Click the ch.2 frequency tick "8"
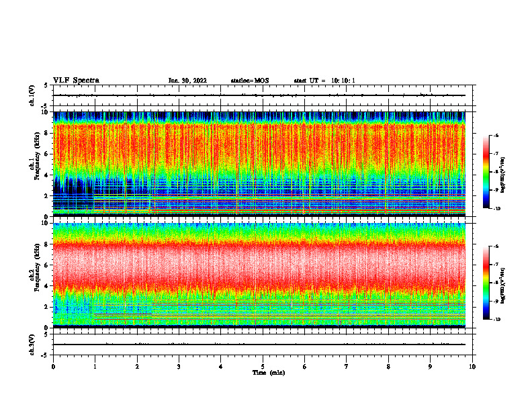532x411 pixels. point(46,244)
